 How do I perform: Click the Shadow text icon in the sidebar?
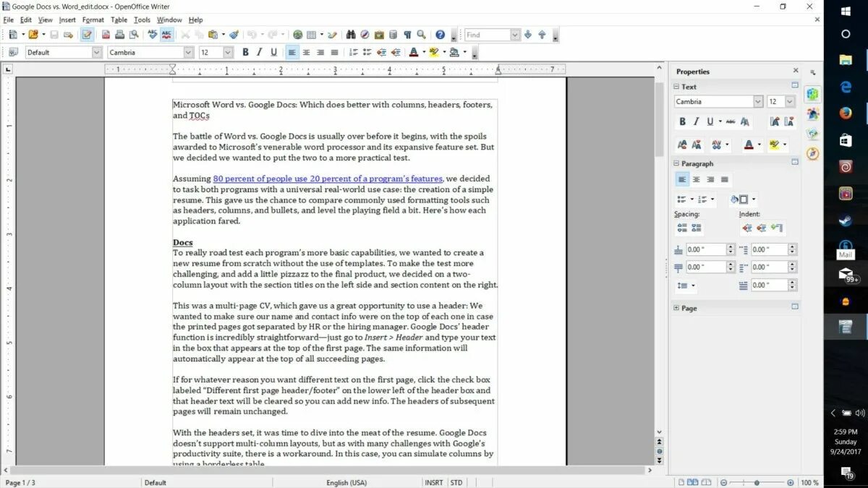(745, 121)
